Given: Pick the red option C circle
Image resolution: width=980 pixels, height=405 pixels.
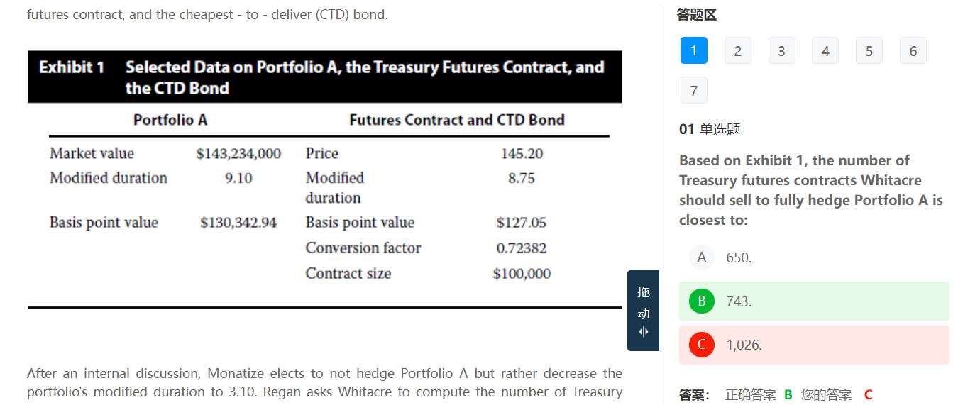Looking at the screenshot, I should coord(701,345).
